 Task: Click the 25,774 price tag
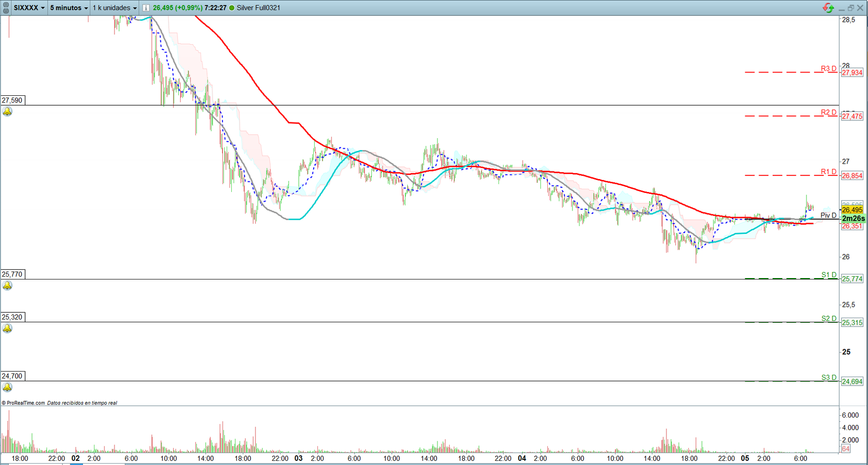pyautogui.click(x=852, y=279)
